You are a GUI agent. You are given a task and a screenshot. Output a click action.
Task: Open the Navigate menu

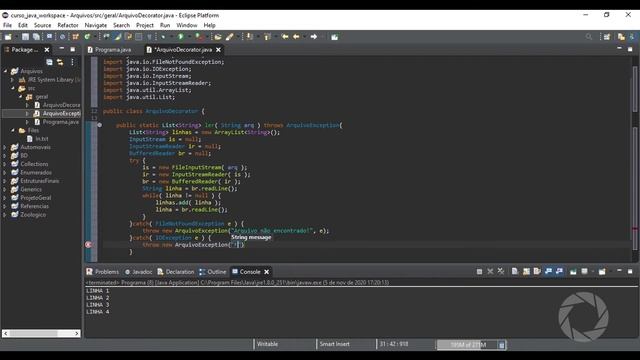tap(96, 25)
